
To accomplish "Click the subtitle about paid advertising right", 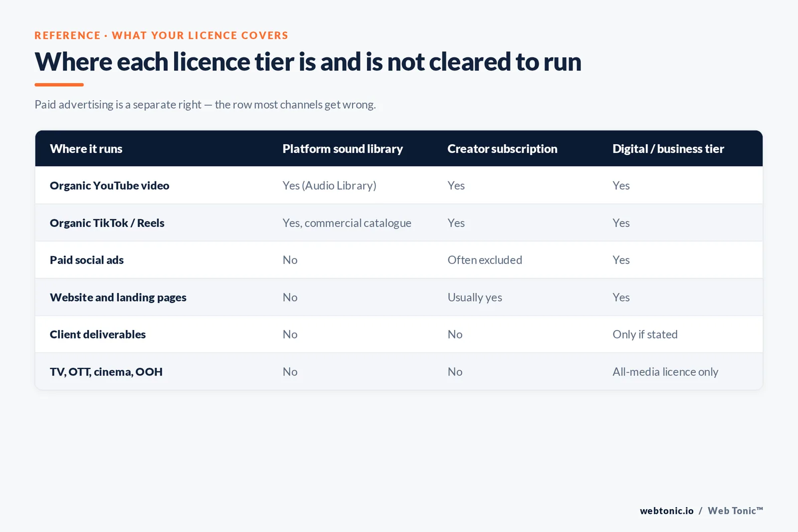I will (205, 105).
